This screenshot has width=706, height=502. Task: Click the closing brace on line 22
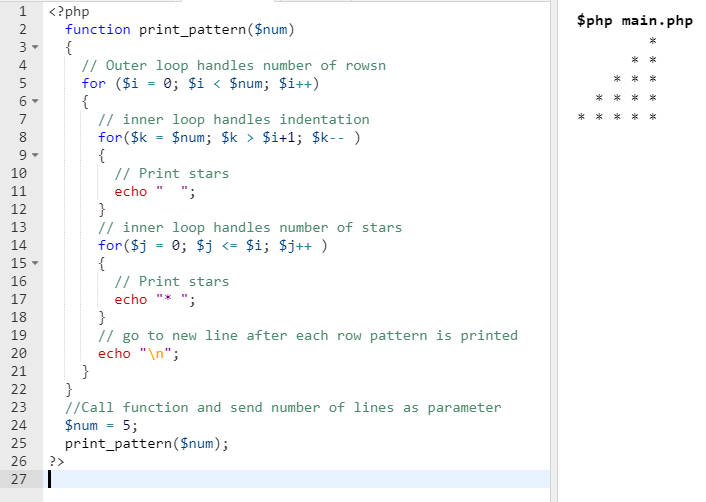(x=69, y=389)
